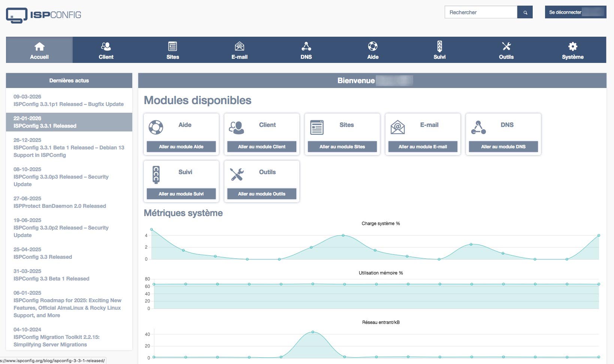Click the Se déconnecter button
The image size is (614, 364).
click(575, 12)
